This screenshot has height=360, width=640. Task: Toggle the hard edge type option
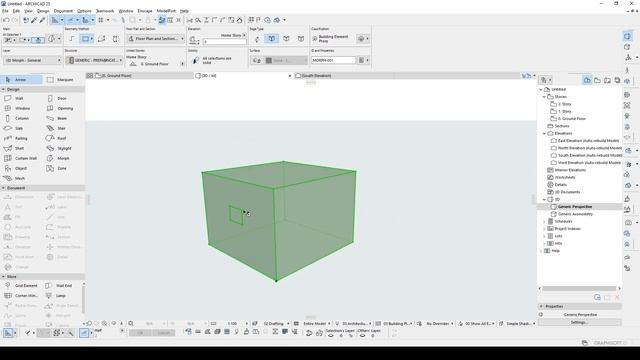(x=271, y=39)
